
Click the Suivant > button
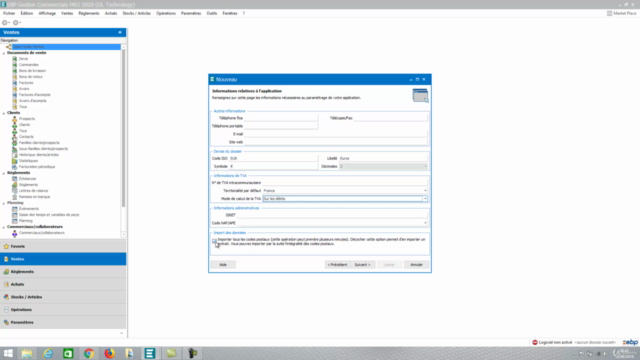[x=362, y=265]
